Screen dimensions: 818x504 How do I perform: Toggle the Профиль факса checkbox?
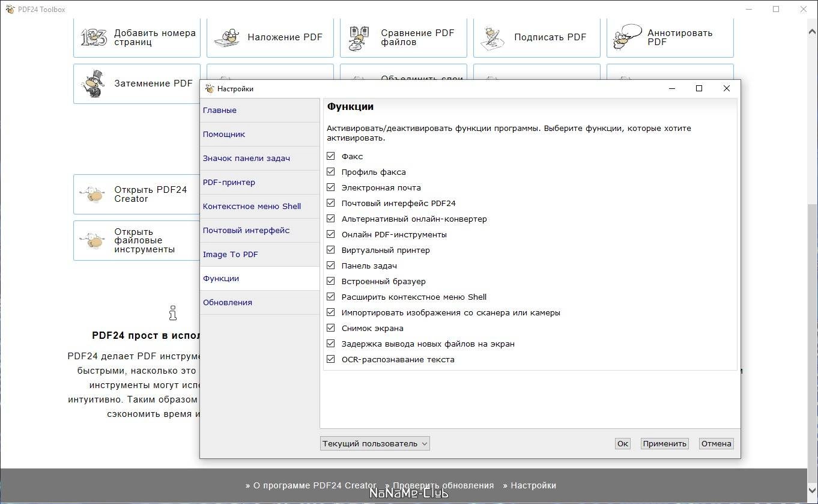(330, 172)
